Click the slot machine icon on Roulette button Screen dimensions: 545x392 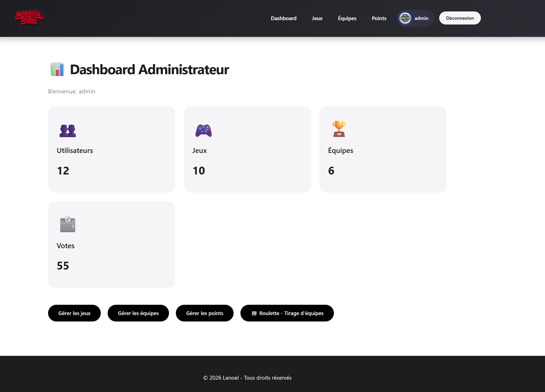[254, 313]
